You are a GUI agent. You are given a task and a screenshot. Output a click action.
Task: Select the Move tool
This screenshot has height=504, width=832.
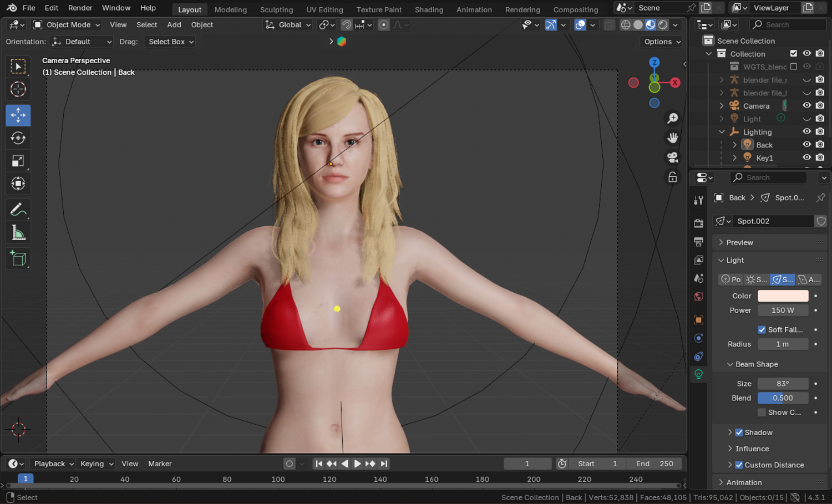[18, 115]
